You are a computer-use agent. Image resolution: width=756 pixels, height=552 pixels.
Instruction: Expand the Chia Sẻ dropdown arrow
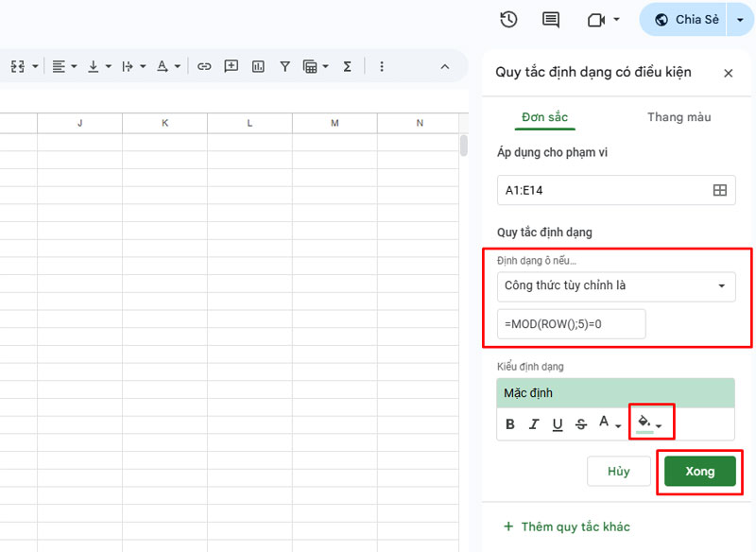740,20
